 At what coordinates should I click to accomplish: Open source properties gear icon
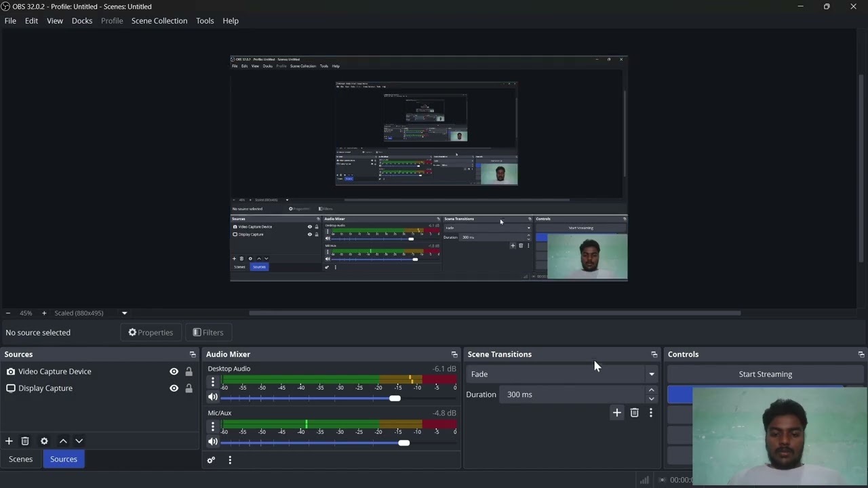(x=44, y=441)
